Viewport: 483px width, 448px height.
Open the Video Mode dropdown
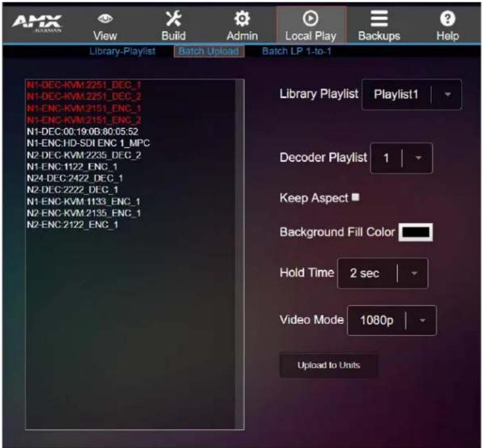391,321
